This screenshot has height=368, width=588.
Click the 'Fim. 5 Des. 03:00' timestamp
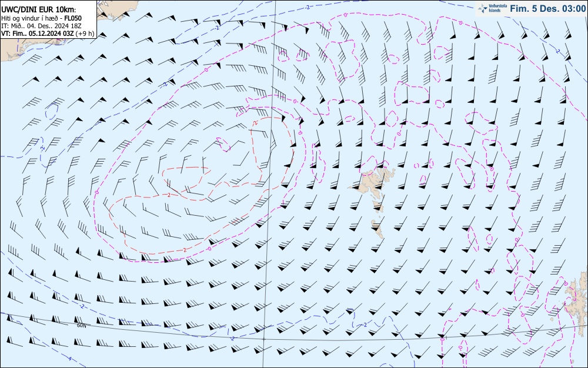point(547,9)
